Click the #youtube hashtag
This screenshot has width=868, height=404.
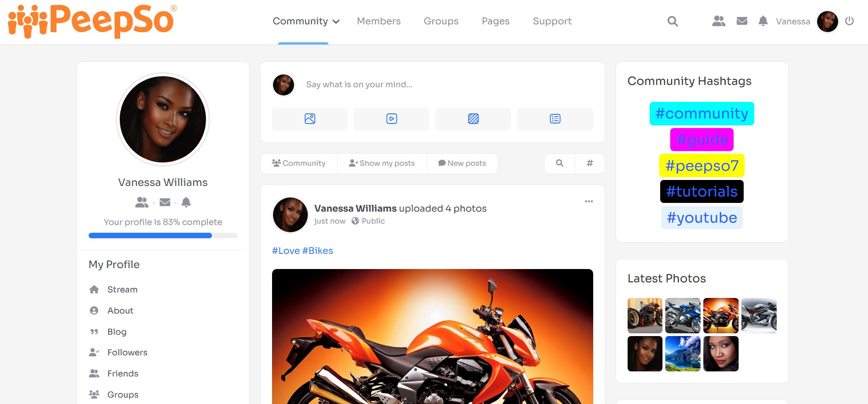(x=702, y=218)
